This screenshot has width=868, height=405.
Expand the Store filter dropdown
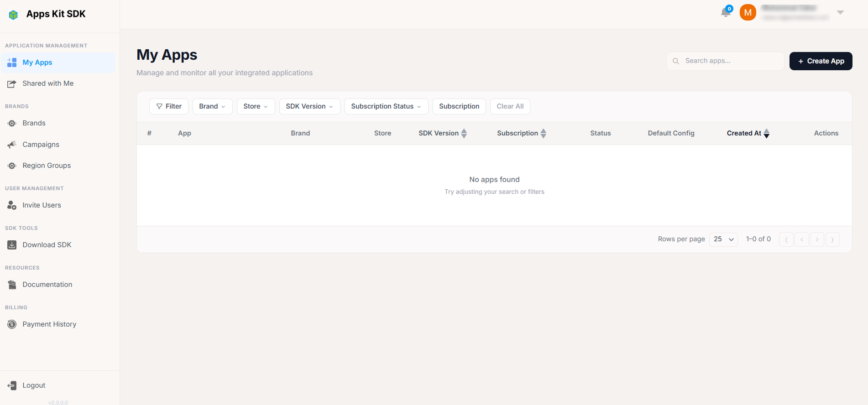pyautogui.click(x=256, y=106)
